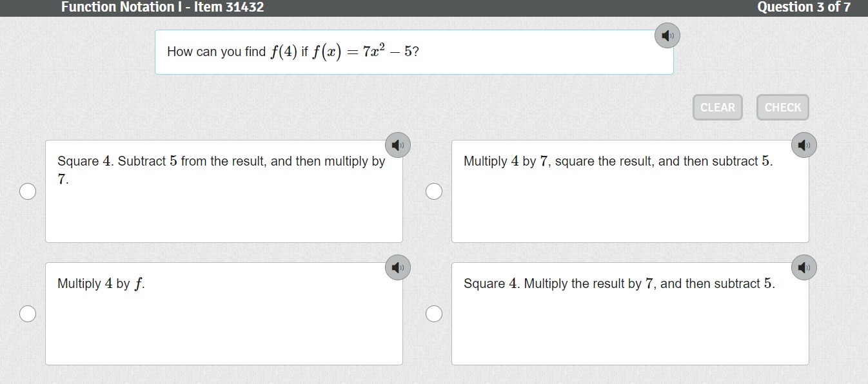Click the 'Function Notation I - Item 31432' title
The width and height of the screenshot is (868, 384).
(x=163, y=7)
